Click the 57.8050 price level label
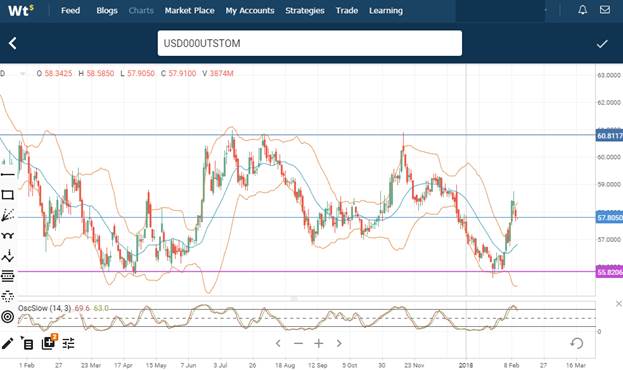Screen dimensions: 623x370 point(609,218)
